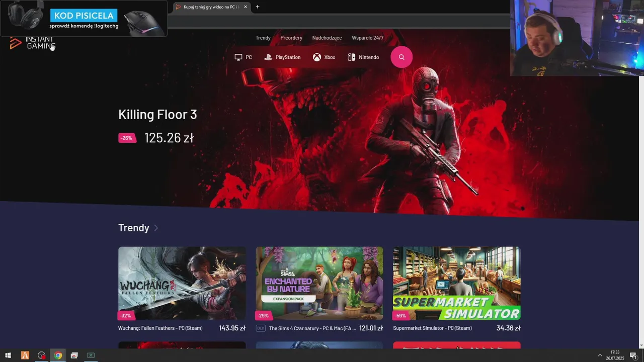Screen dimensions: 644x362
Task: Open the Preordery navigation link
Action: tap(291, 38)
